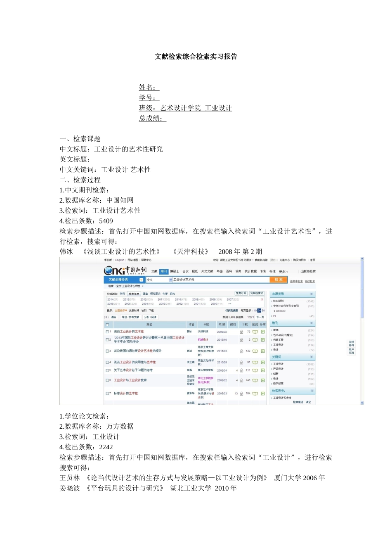The height and width of the screenshot is (555, 392).
Task: Click the CNKI 中国知网 logo
Action: 125,270
